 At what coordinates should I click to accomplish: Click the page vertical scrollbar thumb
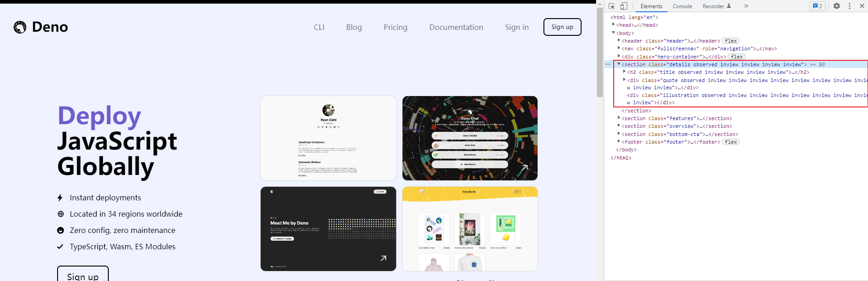tap(600, 52)
